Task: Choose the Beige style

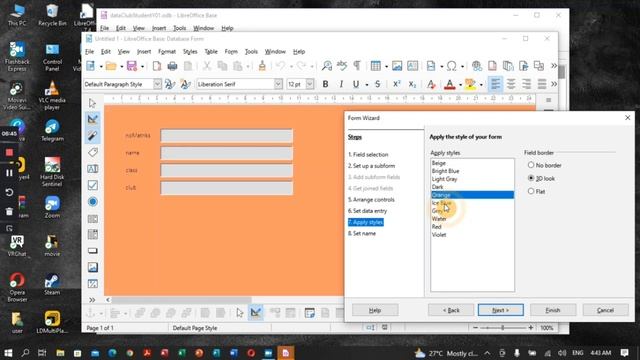Action: coord(439,163)
